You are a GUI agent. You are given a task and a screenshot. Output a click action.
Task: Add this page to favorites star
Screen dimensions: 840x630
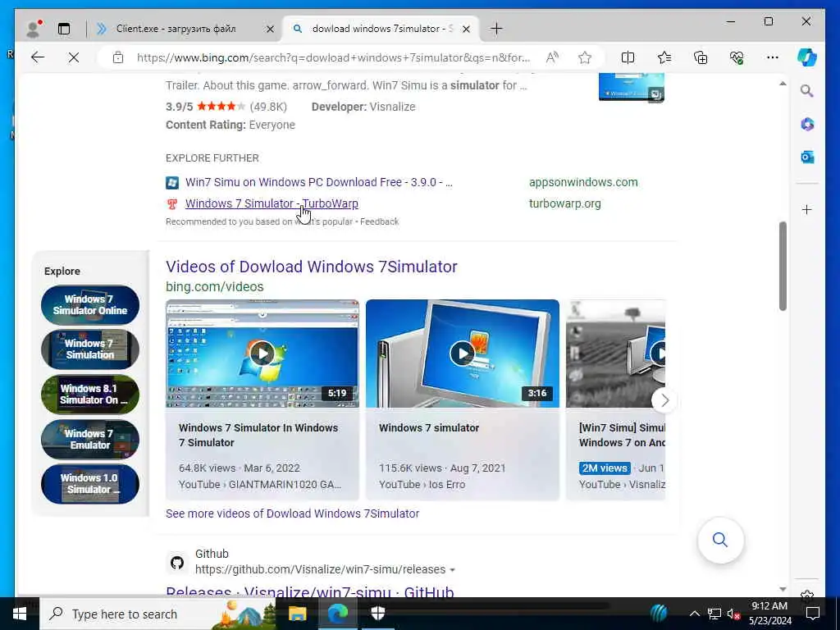tap(585, 57)
